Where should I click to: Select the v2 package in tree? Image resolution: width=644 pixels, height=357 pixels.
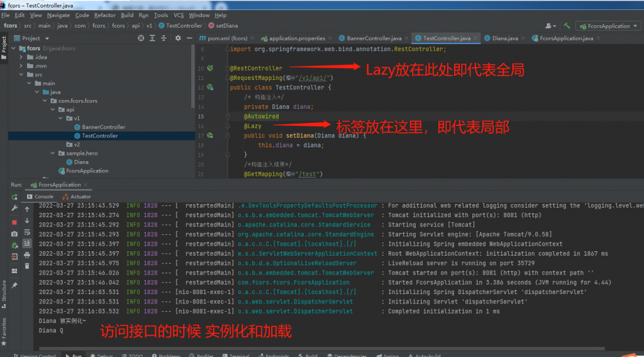tap(76, 145)
